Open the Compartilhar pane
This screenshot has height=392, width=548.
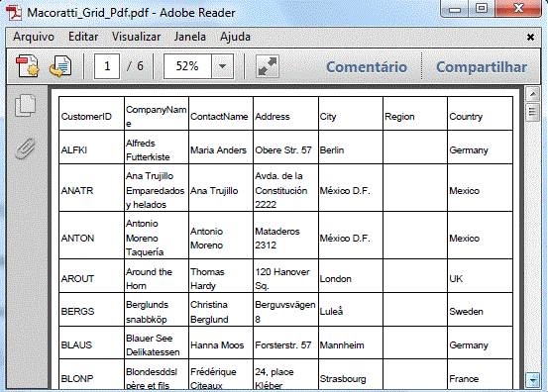[x=482, y=67]
